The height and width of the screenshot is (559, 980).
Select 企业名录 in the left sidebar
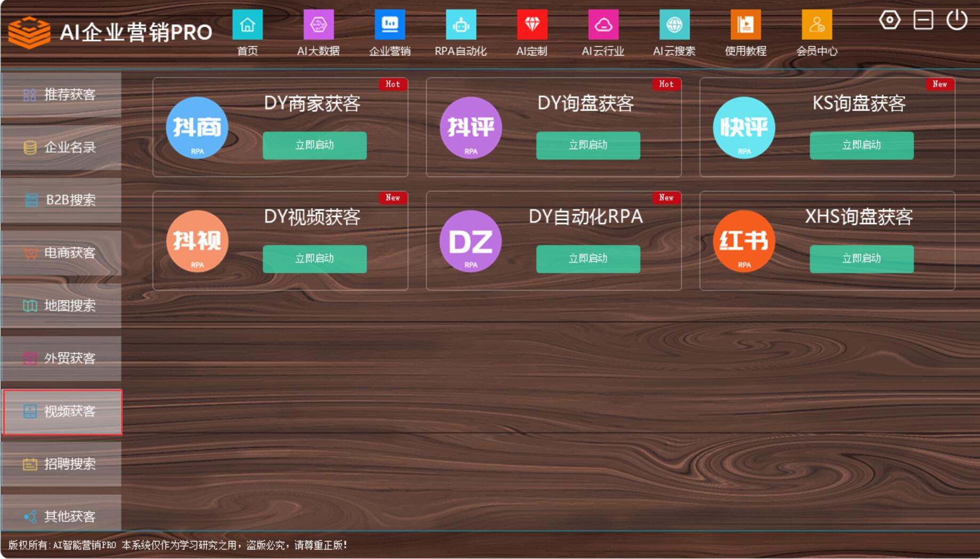[x=61, y=148]
